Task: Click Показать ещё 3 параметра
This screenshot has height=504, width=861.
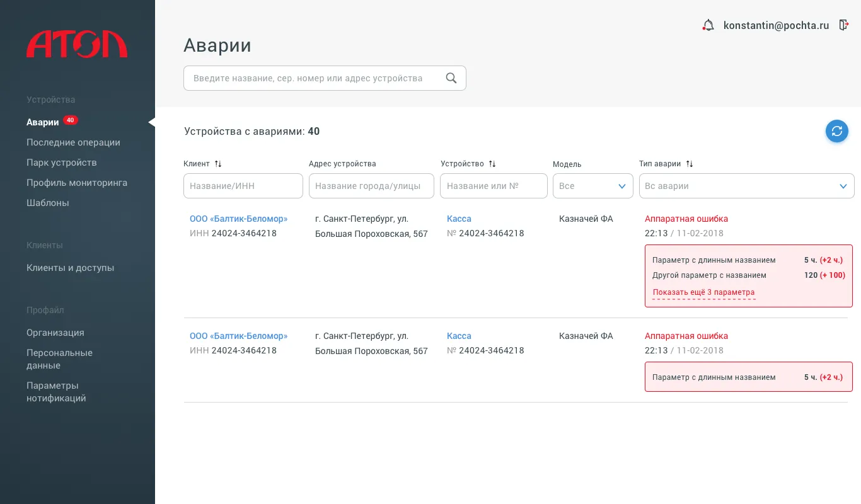Action: coord(703,292)
